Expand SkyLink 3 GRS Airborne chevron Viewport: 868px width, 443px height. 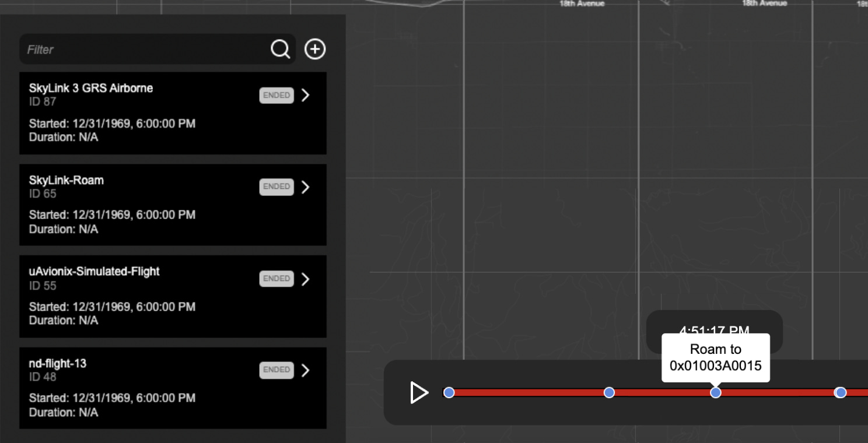click(x=305, y=96)
